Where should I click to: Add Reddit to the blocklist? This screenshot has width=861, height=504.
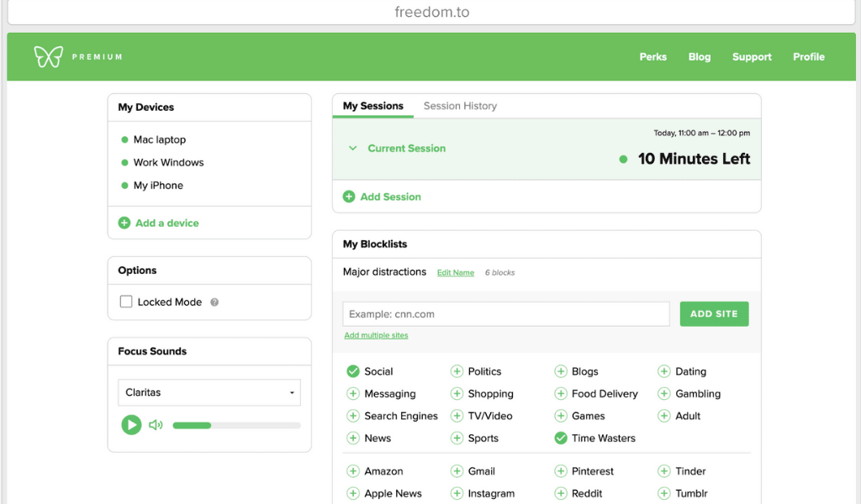point(561,493)
